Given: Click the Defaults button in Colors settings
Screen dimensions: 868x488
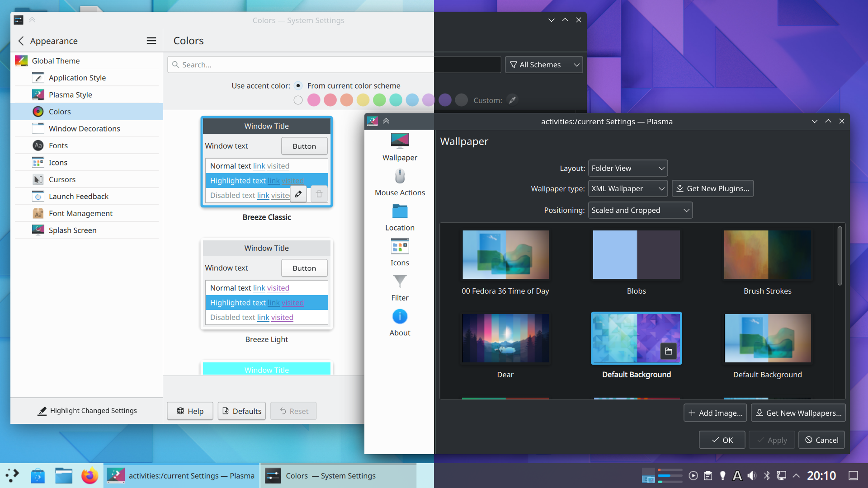Looking at the screenshot, I should pos(242,411).
